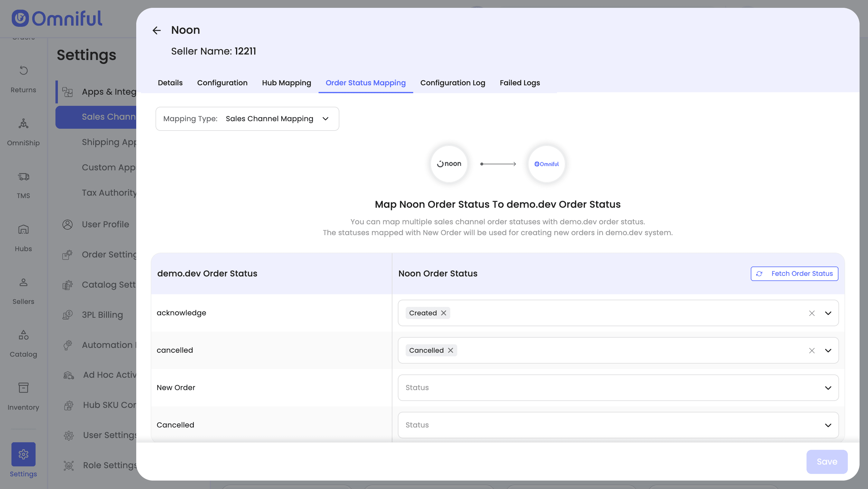Remove the Cancelled status tag

point(451,350)
